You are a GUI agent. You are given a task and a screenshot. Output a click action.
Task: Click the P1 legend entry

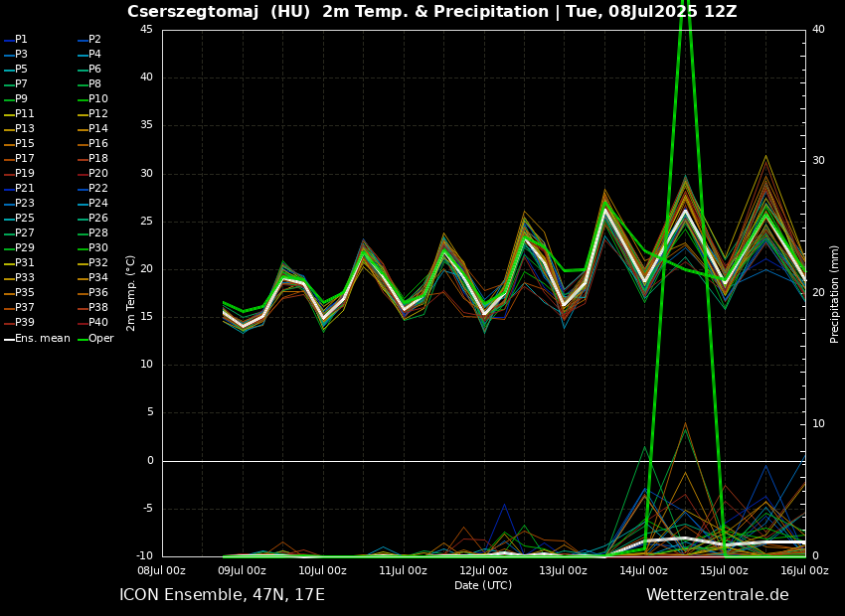coord(21,40)
